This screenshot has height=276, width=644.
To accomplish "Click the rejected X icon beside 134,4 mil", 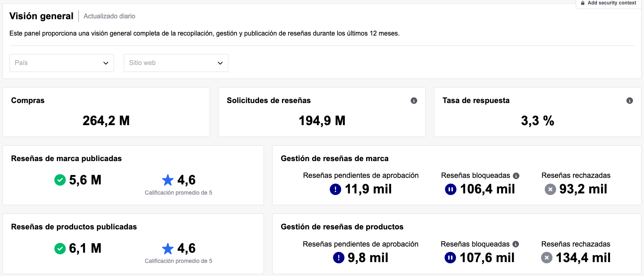I will pos(546,258).
